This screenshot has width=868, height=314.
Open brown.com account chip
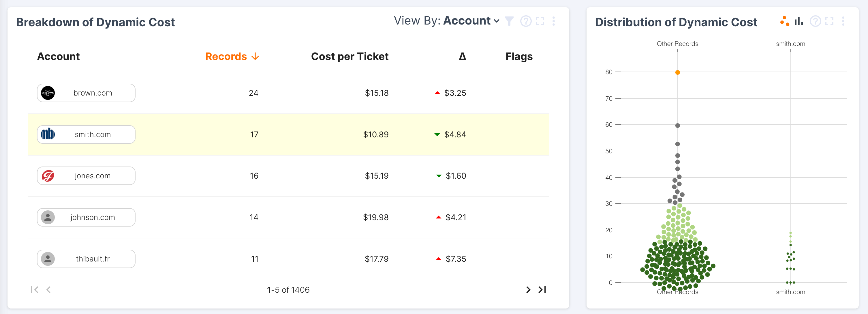[x=86, y=93]
